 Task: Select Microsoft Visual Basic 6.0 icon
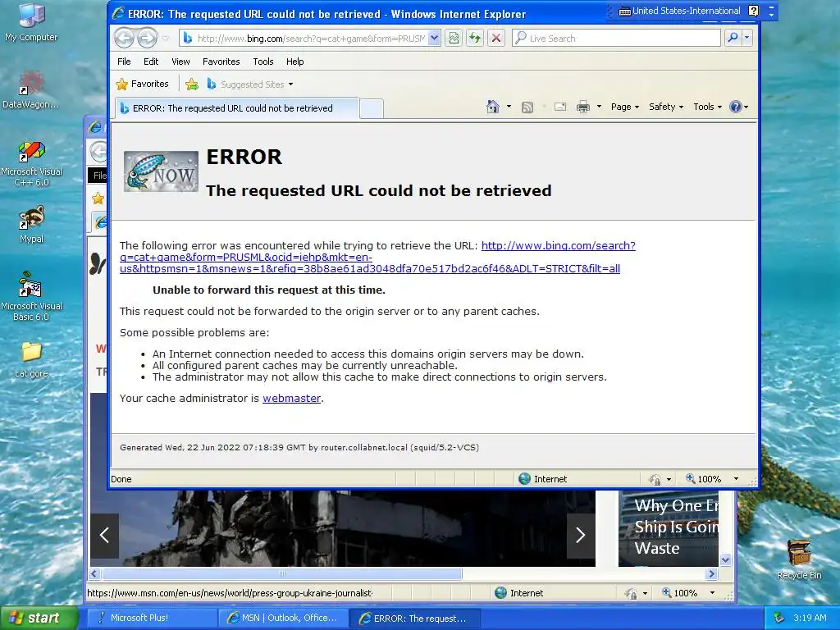31,297
